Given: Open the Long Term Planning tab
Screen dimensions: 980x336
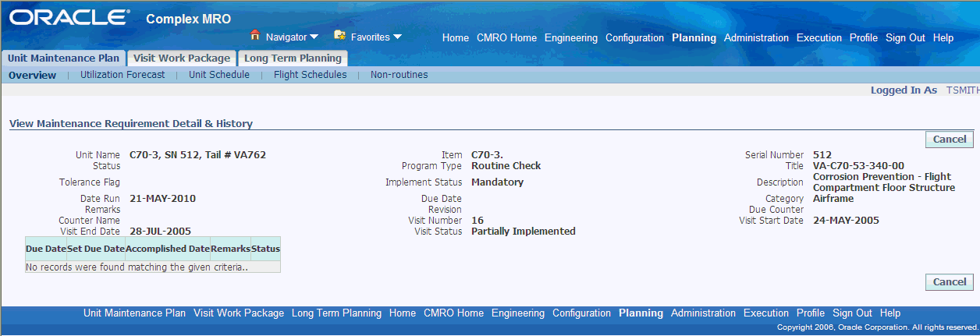Looking at the screenshot, I should (x=293, y=58).
